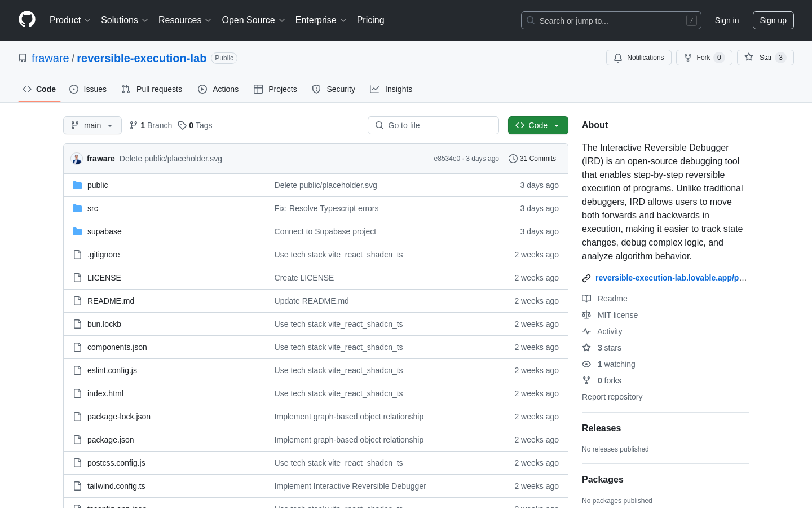Click Report repository link
This screenshot has width=812, height=508.
point(612,397)
